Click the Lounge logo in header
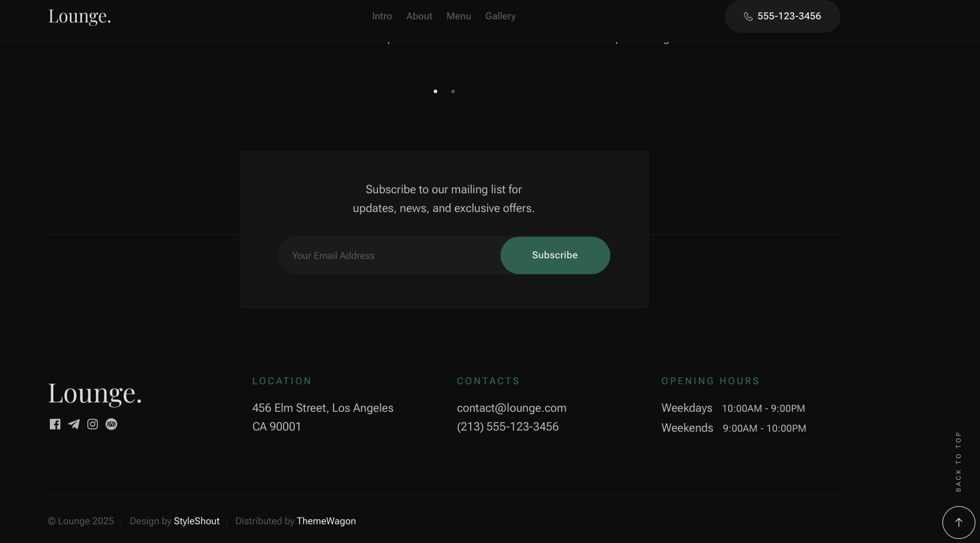This screenshot has width=980, height=543. coord(80,16)
